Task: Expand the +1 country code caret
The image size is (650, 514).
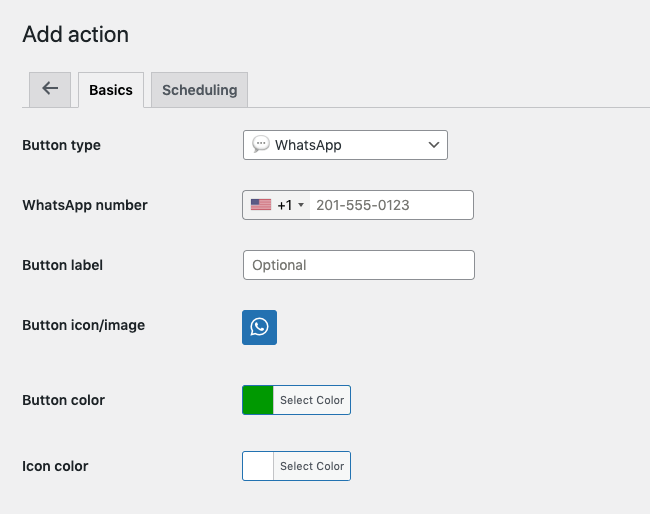Action: click(301, 205)
